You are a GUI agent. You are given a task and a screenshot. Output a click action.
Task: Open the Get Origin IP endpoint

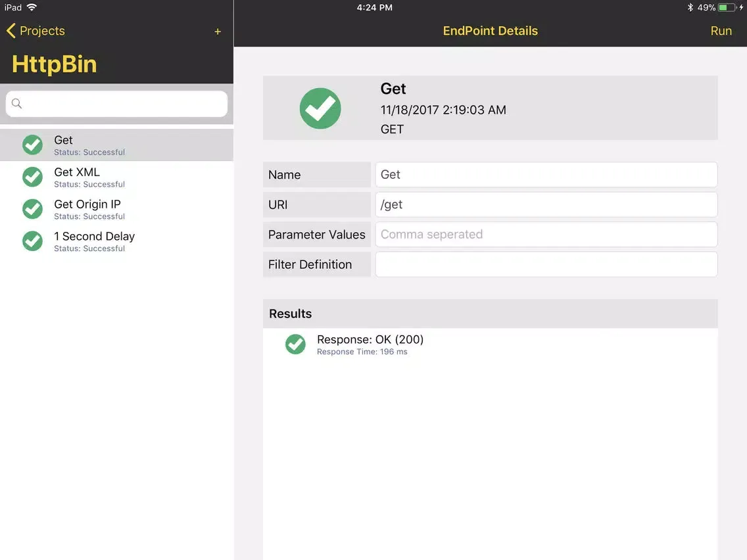pyautogui.click(x=117, y=209)
